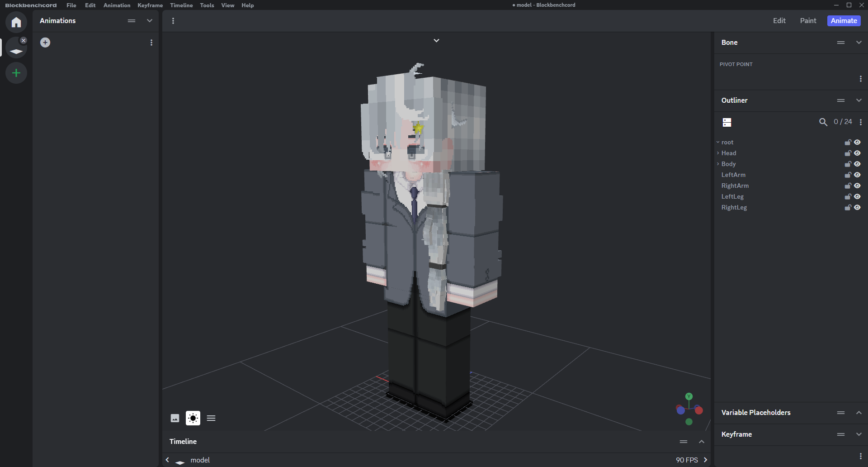Expand the Variable Placeholders panel

point(859,413)
